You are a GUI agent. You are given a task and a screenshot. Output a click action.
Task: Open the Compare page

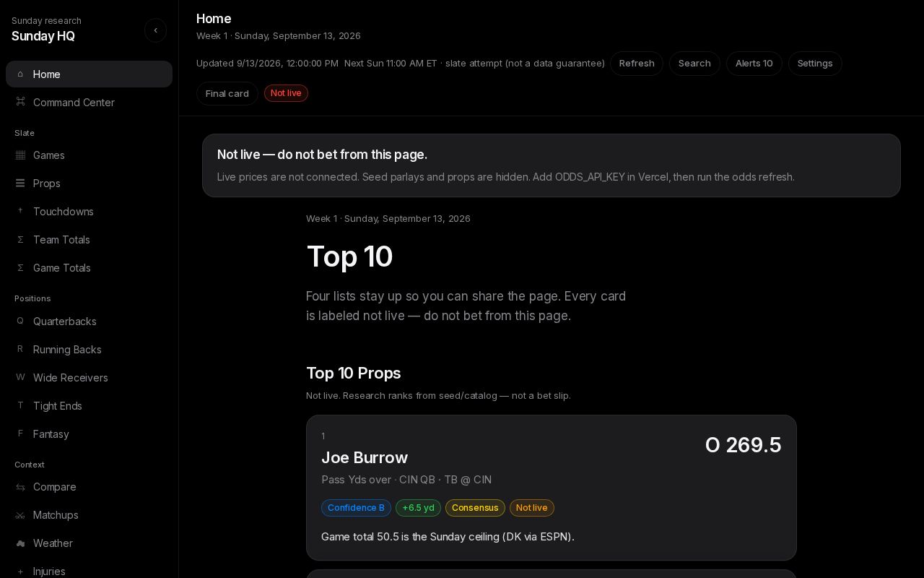[89, 487]
